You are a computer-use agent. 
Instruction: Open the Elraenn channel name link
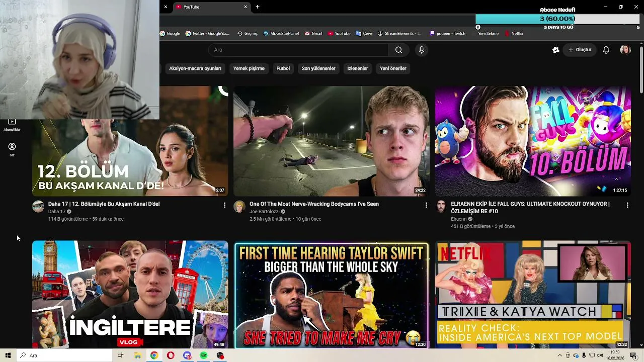pos(459,219)
